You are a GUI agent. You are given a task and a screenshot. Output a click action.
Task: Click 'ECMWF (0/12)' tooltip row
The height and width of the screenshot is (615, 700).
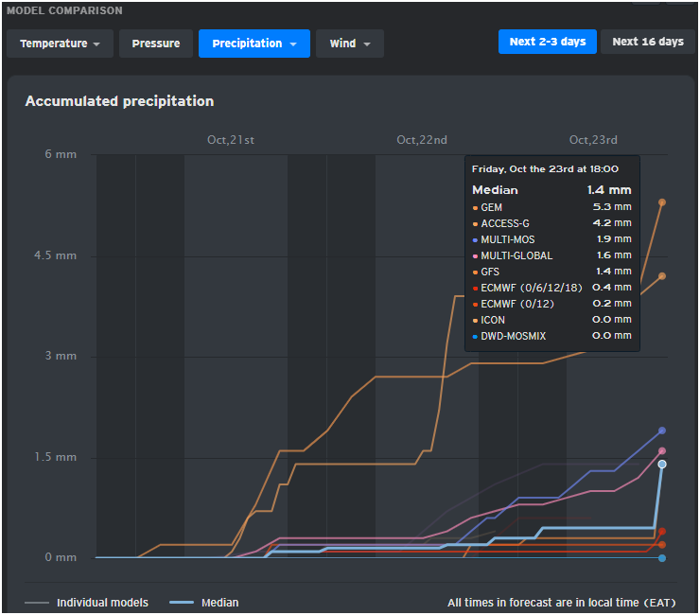(551, 304)
